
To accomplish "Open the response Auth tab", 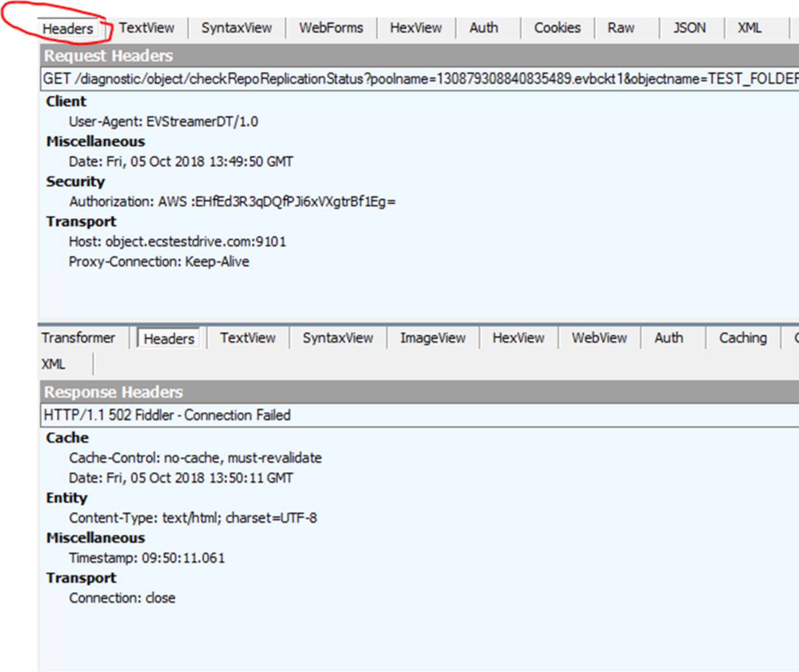I will (669, 338).
